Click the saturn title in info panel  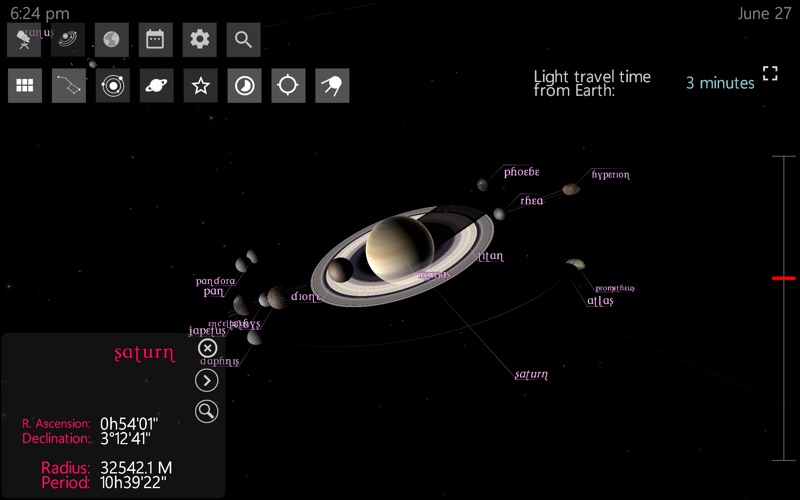[x=144, y=353]
